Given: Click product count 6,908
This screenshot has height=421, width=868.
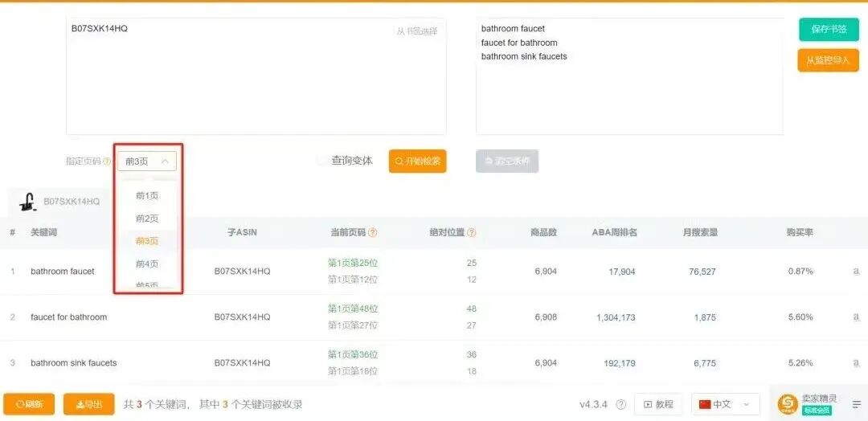Looking at the screenshot, I should point(546,317).
